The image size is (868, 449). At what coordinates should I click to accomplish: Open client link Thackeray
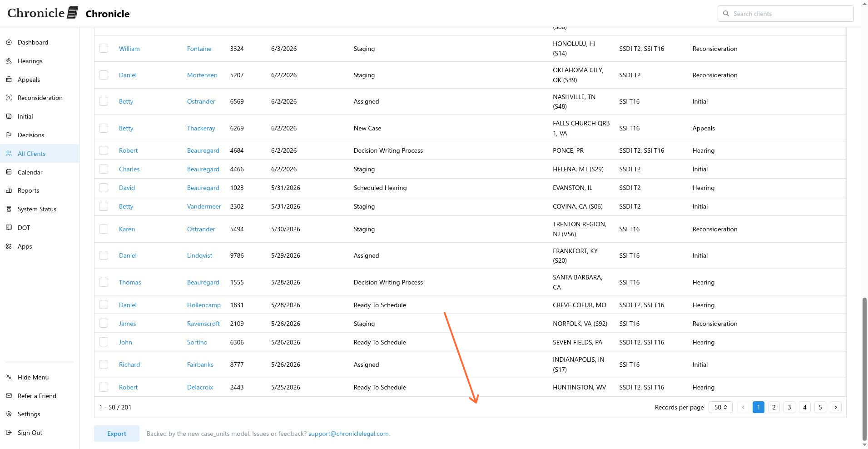pyautogui.click(x=201, y=128)
